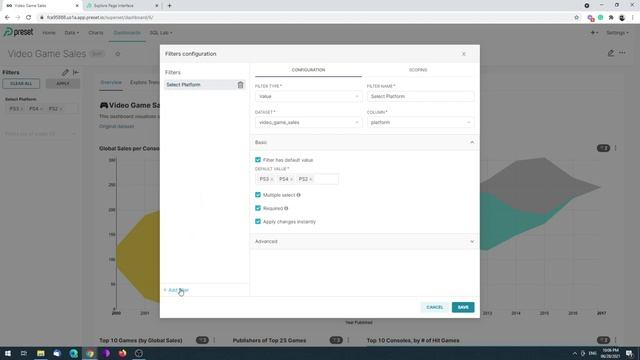Image resolution: width=640 pixels, height=360 pixels.
Task: Open the Dashboards menu item
Action: point(127,33)
